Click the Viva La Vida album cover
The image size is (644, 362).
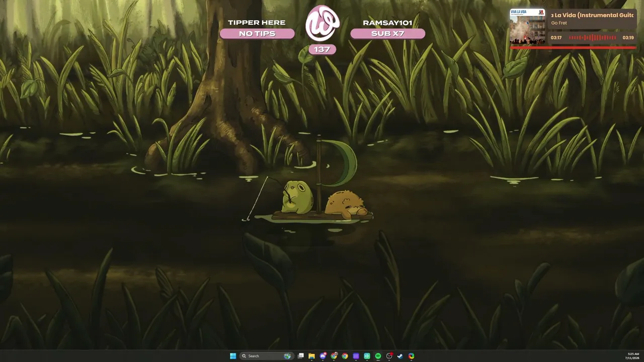pos(527,26)
